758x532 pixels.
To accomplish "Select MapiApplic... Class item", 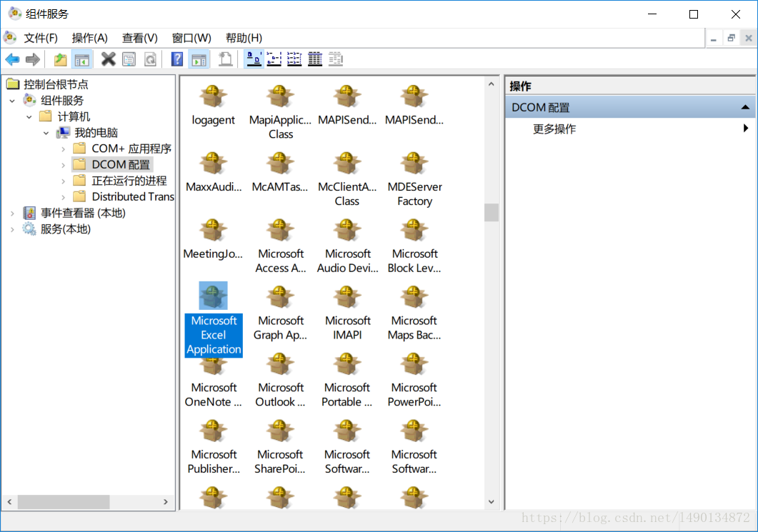I will click(x=280, y=113).
